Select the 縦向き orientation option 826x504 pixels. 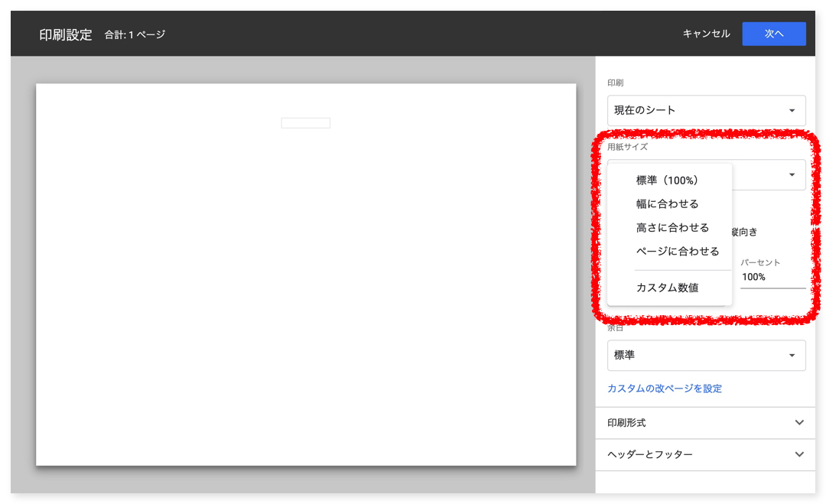[743, 232]
